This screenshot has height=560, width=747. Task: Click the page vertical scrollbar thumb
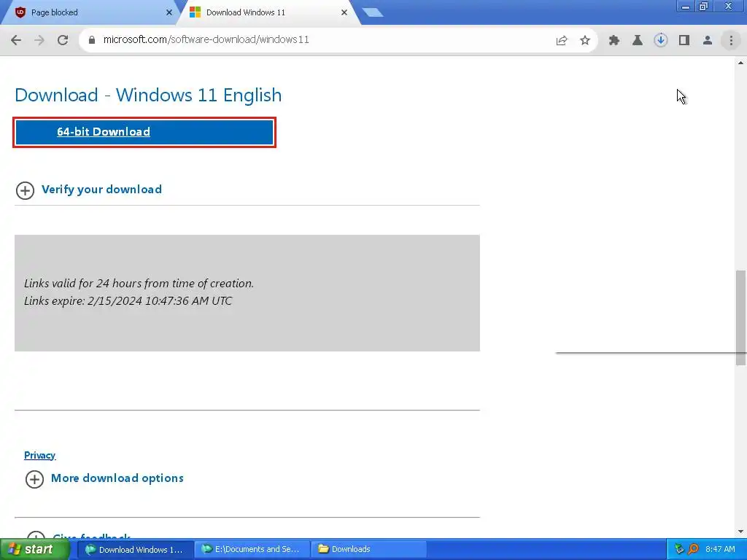[x=741, y=318]
